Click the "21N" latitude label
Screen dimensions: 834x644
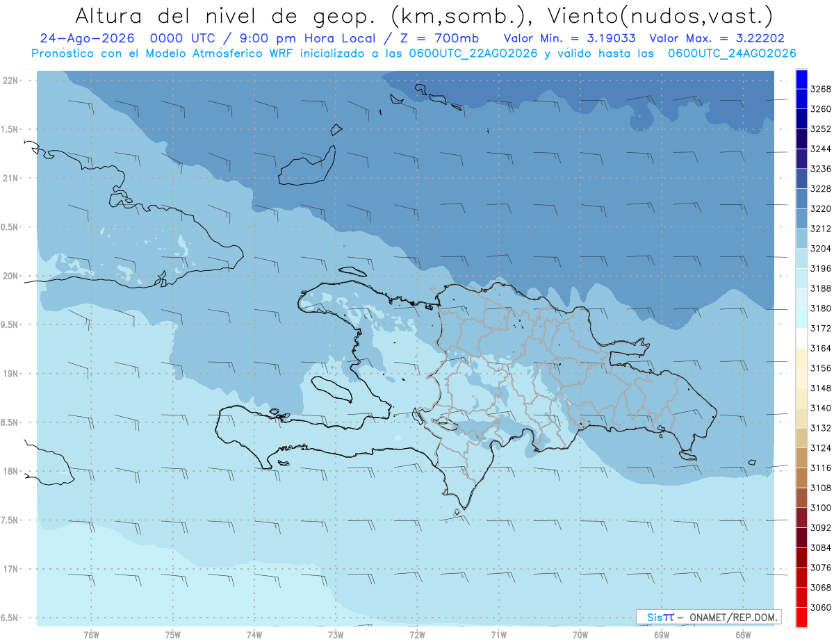pos(10,178)
